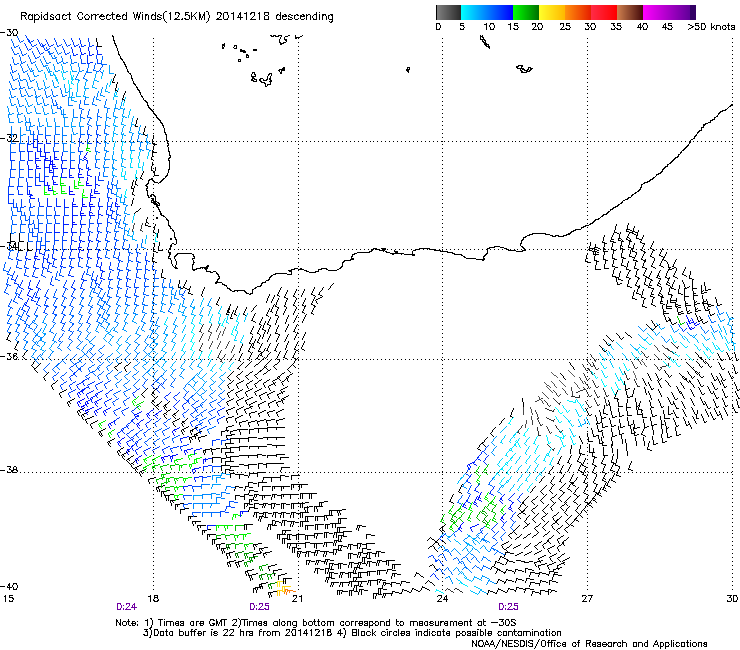
Task: Click the yellow 20-25 knots legend swatch
Action: (552, 12)
